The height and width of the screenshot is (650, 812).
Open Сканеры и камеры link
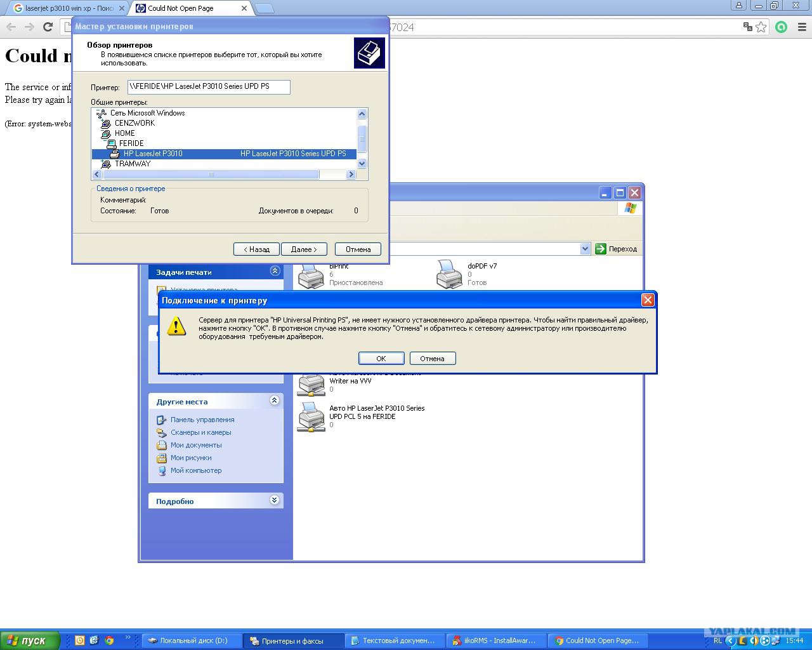[200, 432]
